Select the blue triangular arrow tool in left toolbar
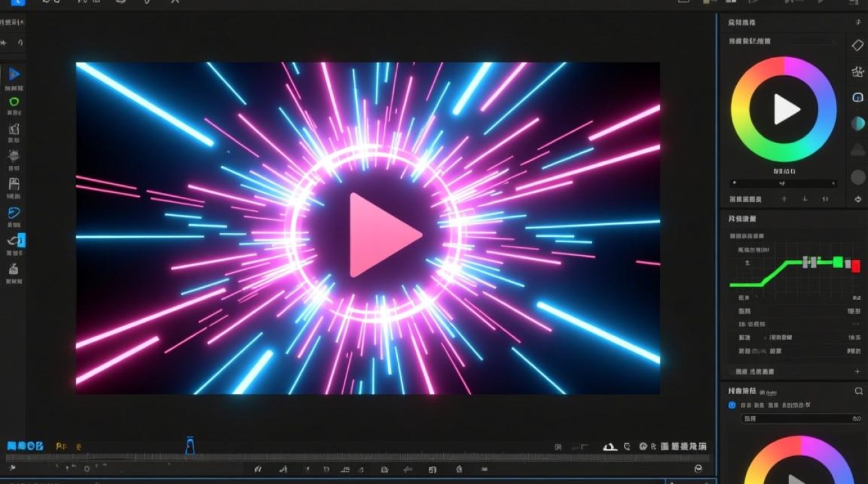The image size is (868, 484). click(x=14, y=75)
